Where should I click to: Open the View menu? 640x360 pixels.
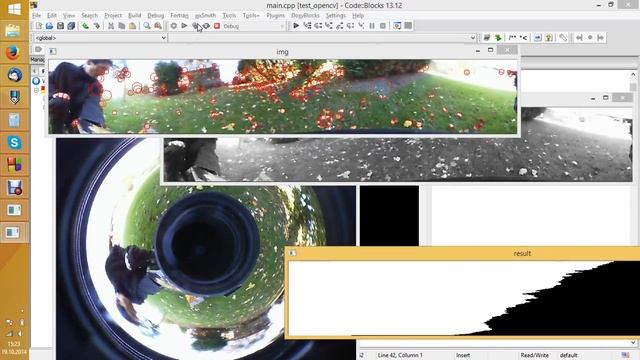(69, 16)
